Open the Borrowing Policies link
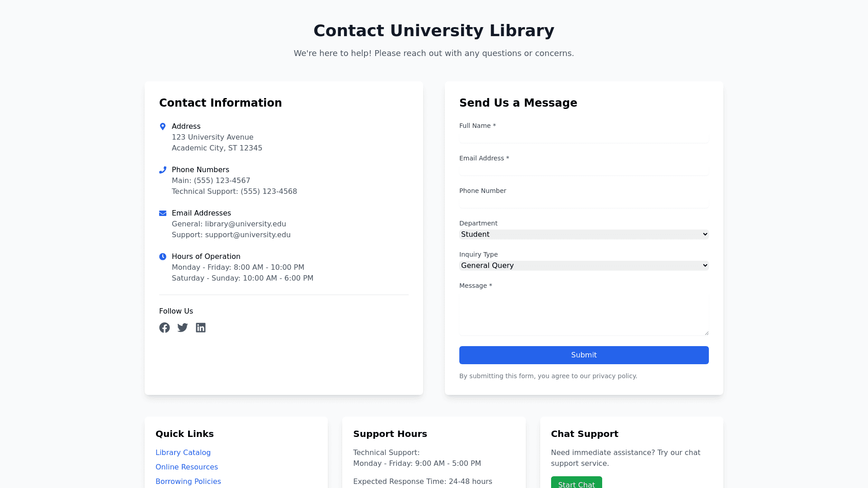The image size is (868, 488). coord(188,481)
